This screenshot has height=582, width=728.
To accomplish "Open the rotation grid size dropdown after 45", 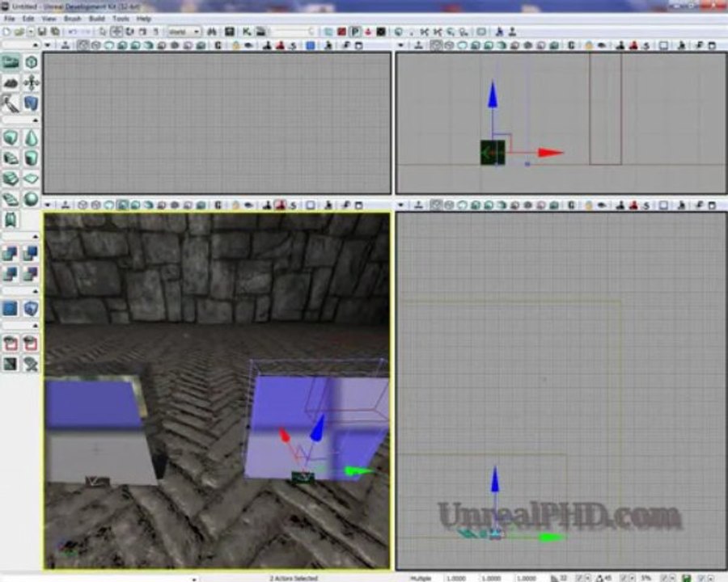I will coord(632,578).
